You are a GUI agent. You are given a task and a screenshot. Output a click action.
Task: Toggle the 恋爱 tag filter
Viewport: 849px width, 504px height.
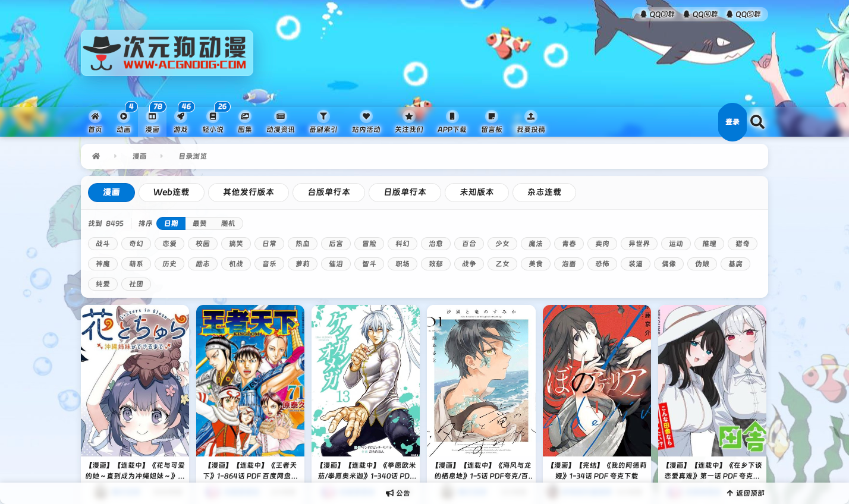[x=169, y=244]
